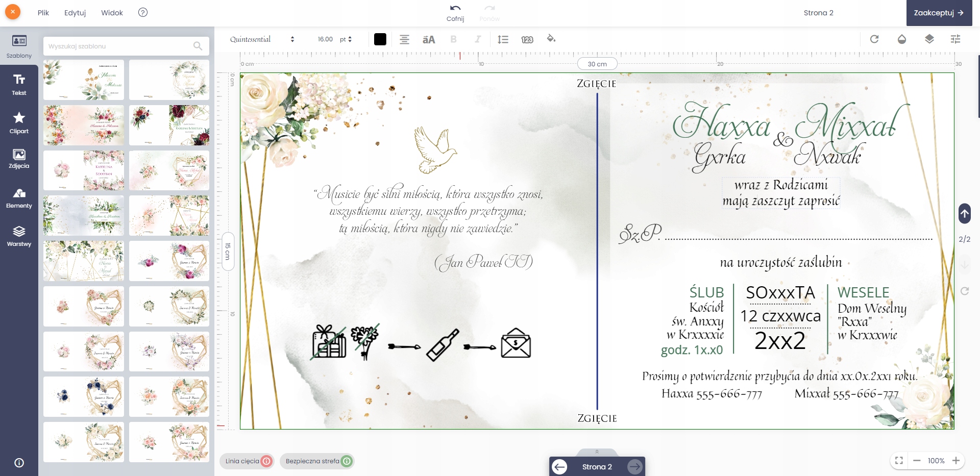Open the Quintessential font dropdown
Screen dimensions: 980x476
pyautogui.click(x=262, y=39)
